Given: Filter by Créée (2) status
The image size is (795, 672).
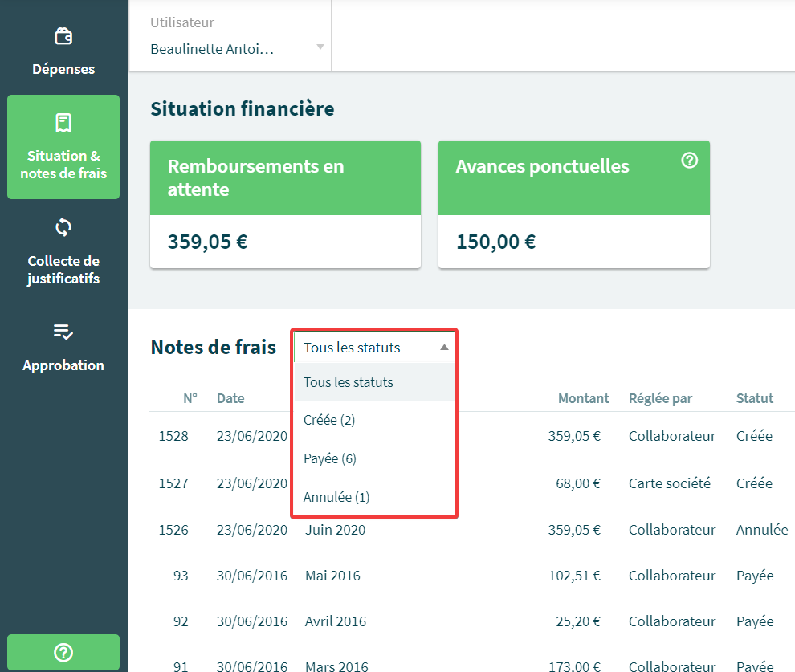Looking at the screenshot, I should coord(374,420).
